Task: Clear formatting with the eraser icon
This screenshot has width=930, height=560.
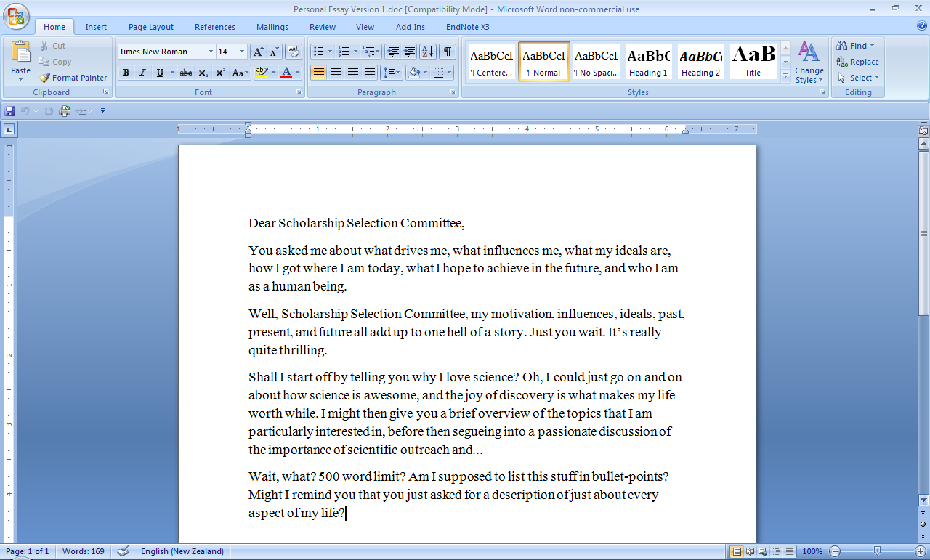Action: pyautogui.click(x=294, y=52)
